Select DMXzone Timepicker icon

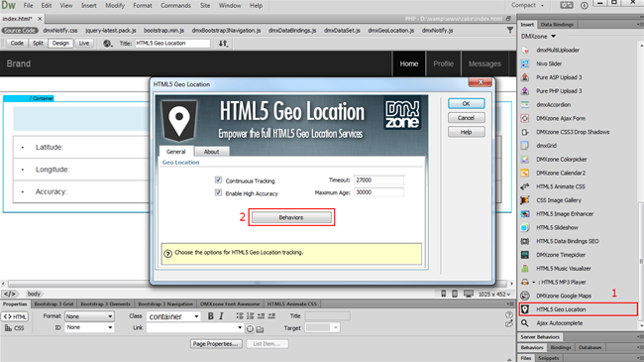[525, 255]
